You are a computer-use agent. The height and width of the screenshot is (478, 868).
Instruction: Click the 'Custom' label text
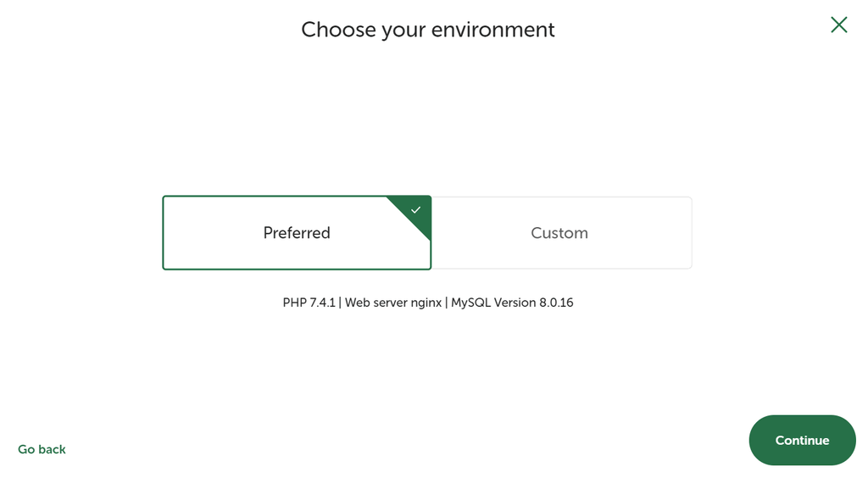(559, 233)
